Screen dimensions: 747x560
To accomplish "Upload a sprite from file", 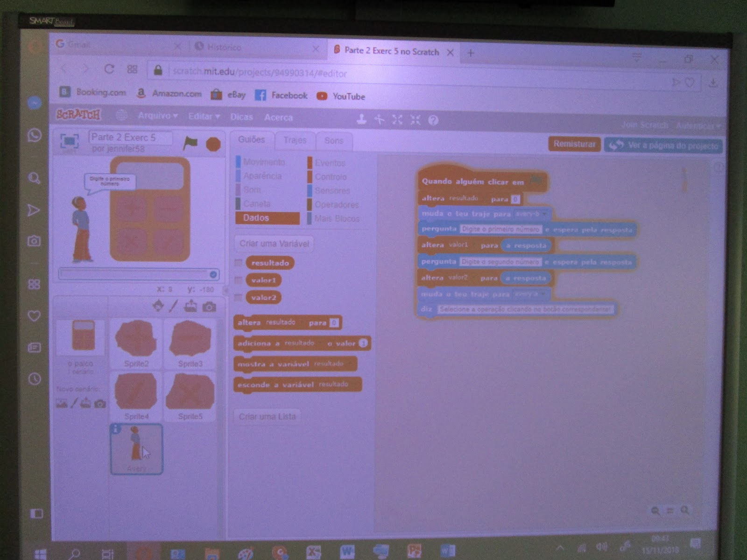I will (x=190, y=306).
